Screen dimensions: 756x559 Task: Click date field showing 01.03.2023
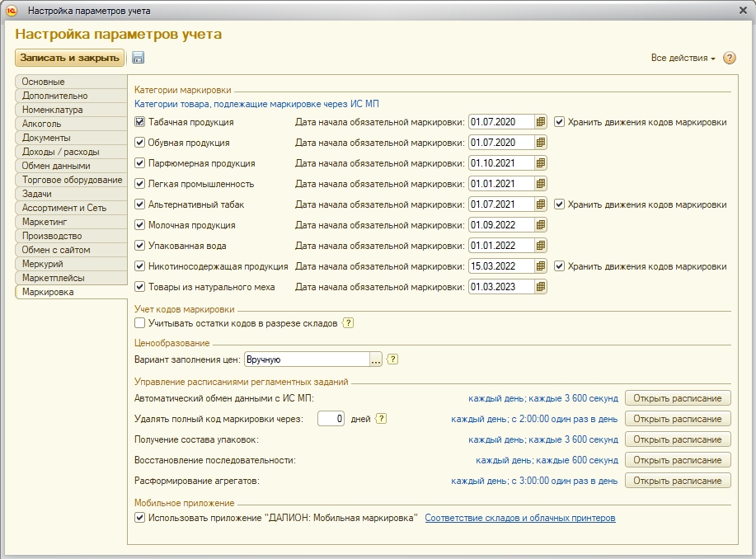501,287
